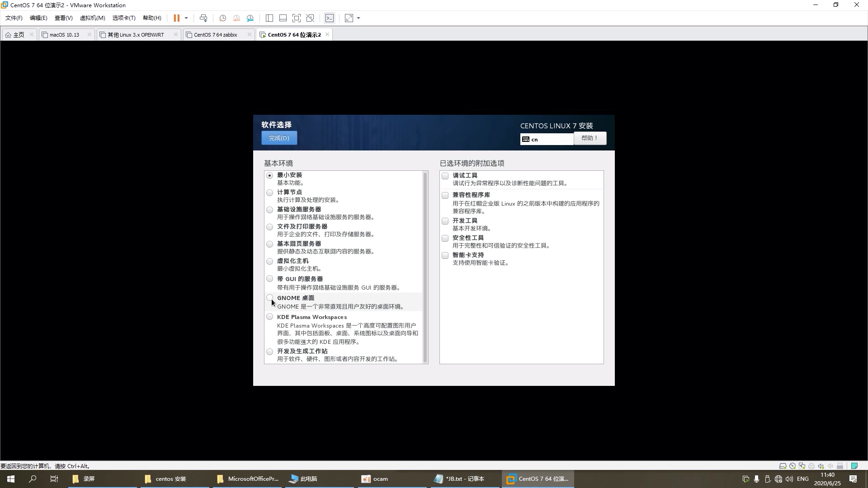The width and height of the screenshot is (868, 488).
Task: Click the stretch guest display icon
Action: tap(349, 18)
